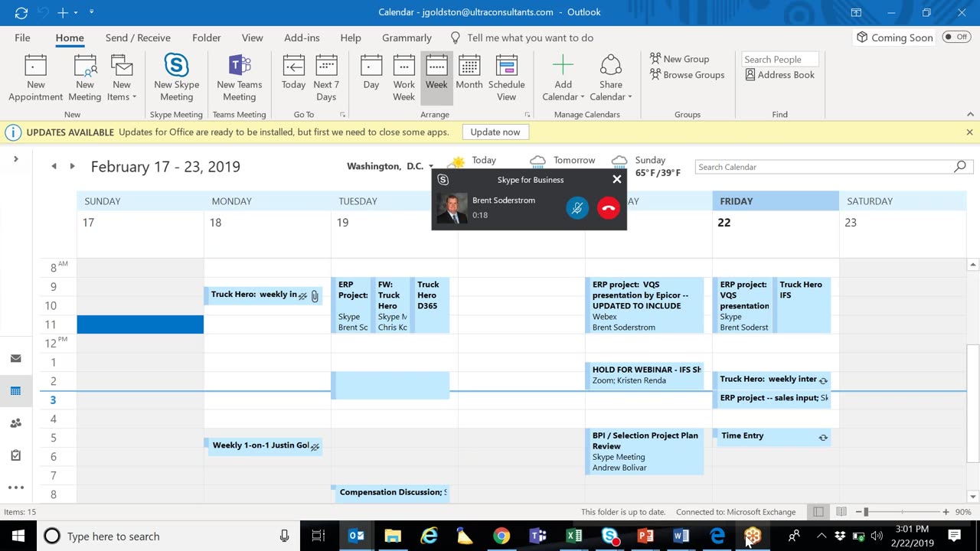980x551 pixels.
Task: Open the Folder ribbon tab
Action: click(207, 37)
